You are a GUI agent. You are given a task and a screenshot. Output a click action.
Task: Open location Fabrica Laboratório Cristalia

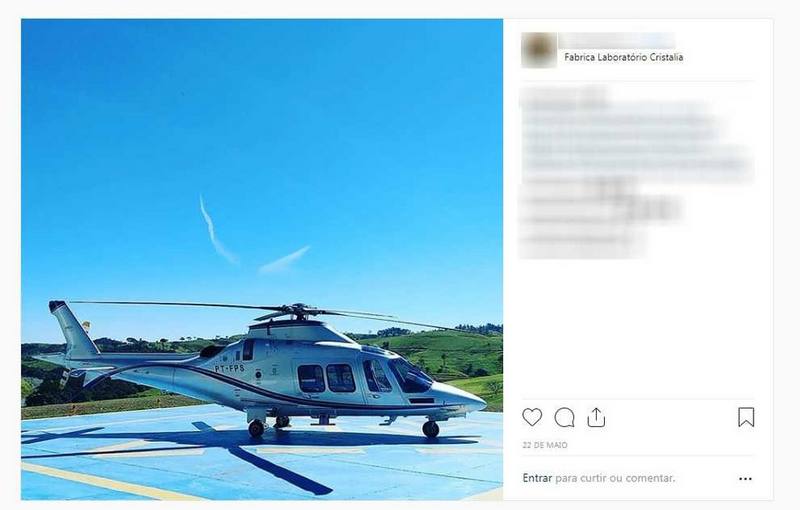(x=623, y=57)
